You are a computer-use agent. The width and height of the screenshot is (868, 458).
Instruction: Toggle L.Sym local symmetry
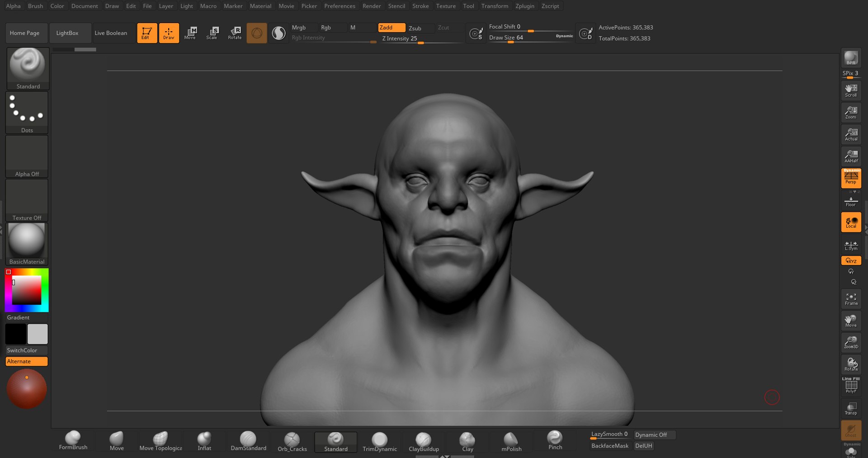[851, 245]
